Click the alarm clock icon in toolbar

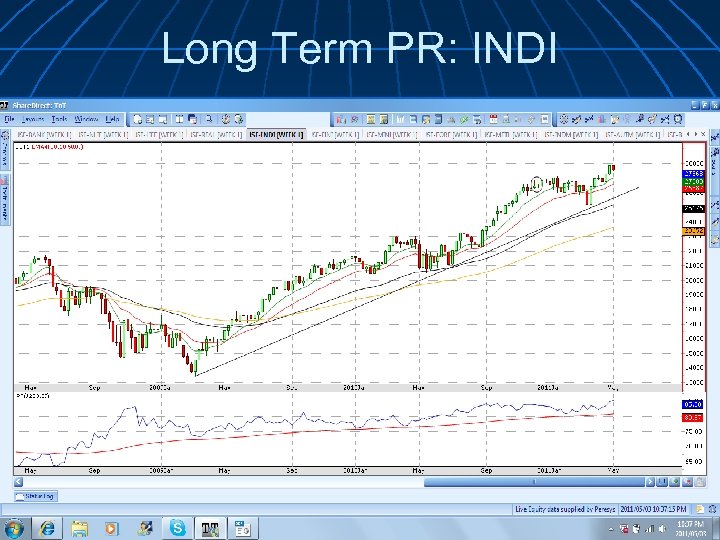click(x=678, y=119)
